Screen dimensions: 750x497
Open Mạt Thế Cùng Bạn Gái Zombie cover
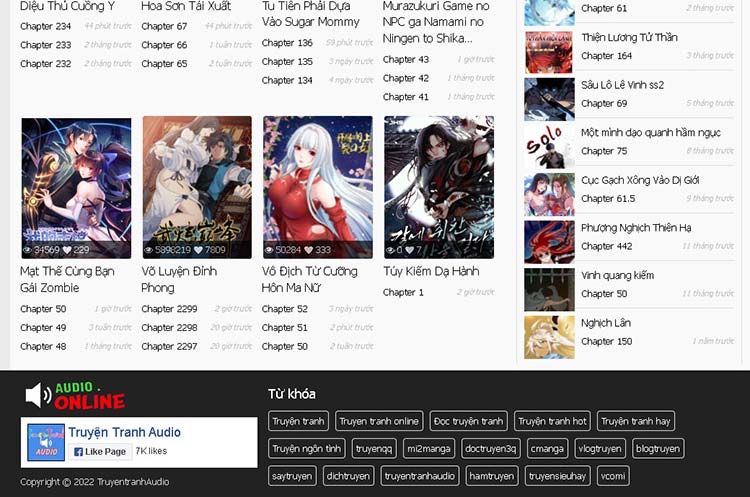pyautogui.click(x=76, y=188)
